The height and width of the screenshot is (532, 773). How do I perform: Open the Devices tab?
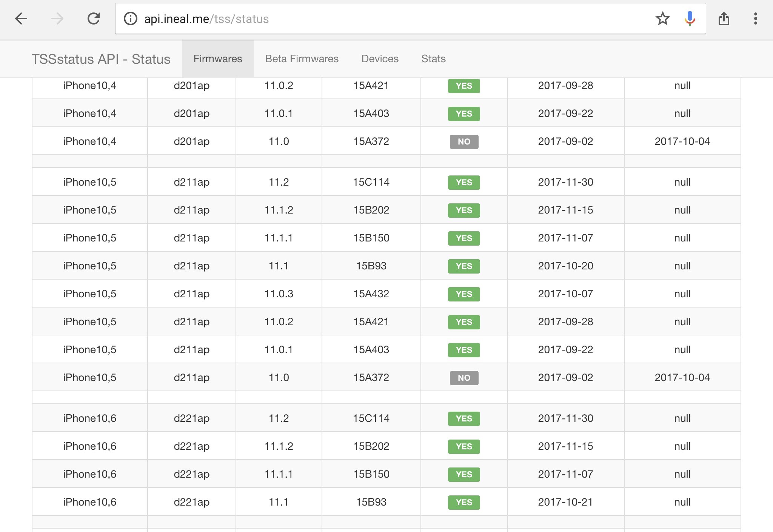380,59
